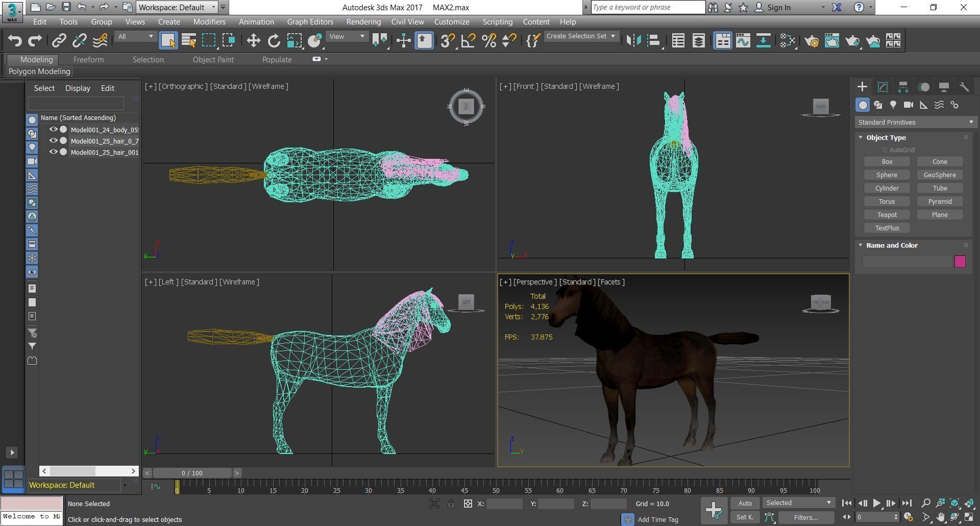Click the Select and Link tool
980x526 pixels.
(x=59, y=41)
